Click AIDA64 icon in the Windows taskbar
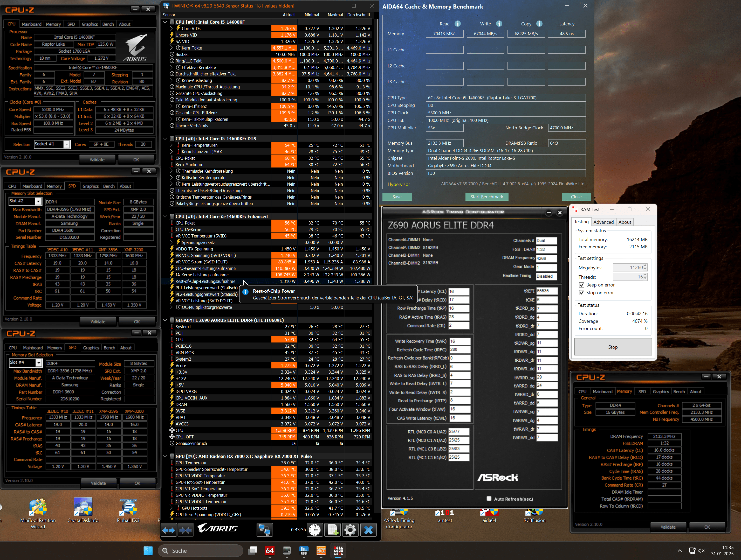Screen dimensions: 741x560 point(270,551)
